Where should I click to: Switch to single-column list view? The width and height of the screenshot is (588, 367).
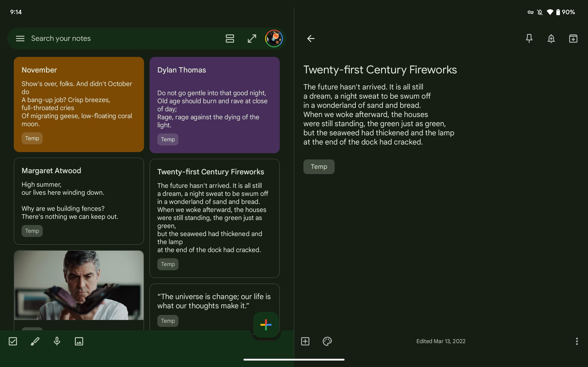click(x=230, y=38)
